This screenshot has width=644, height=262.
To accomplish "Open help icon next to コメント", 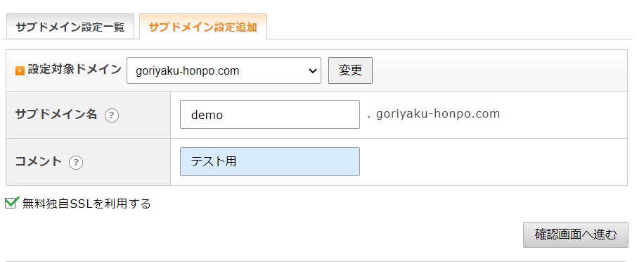I will (76, 163).
